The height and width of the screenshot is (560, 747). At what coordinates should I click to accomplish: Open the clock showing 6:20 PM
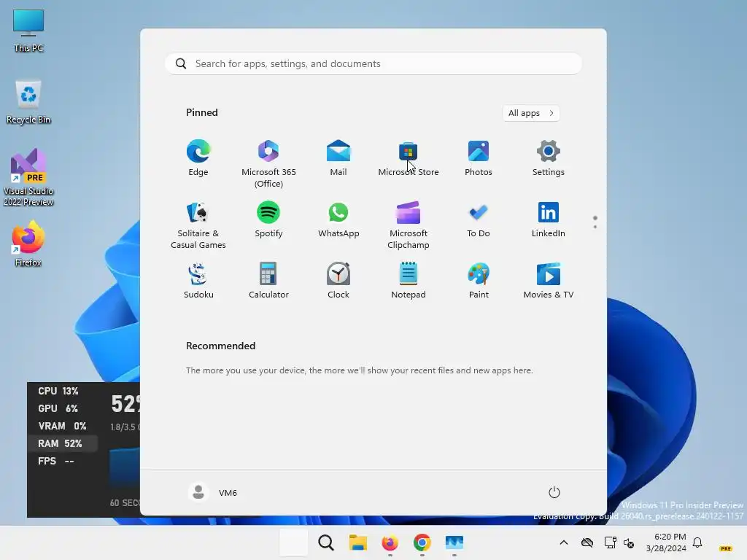(x=666, y=542)
